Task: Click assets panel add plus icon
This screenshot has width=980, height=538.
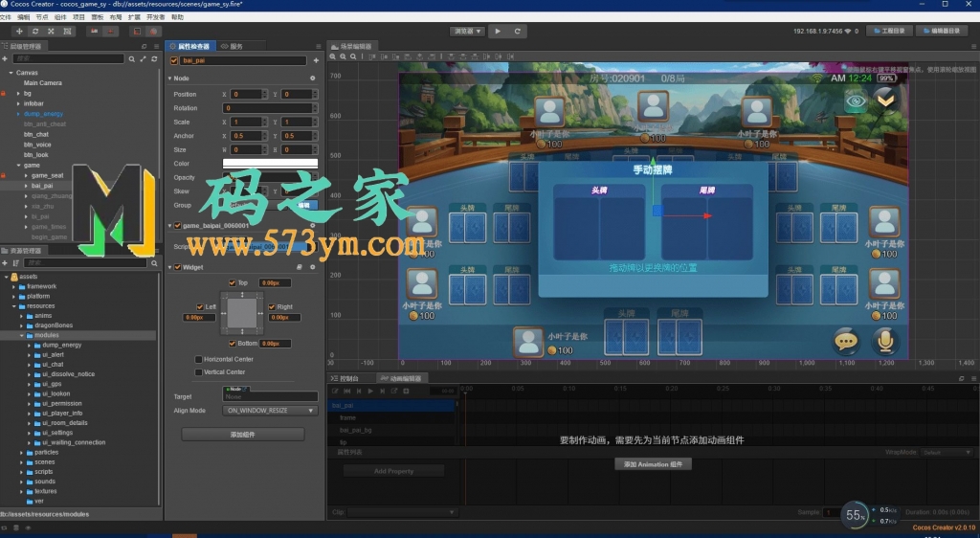Action: [5, 263]
